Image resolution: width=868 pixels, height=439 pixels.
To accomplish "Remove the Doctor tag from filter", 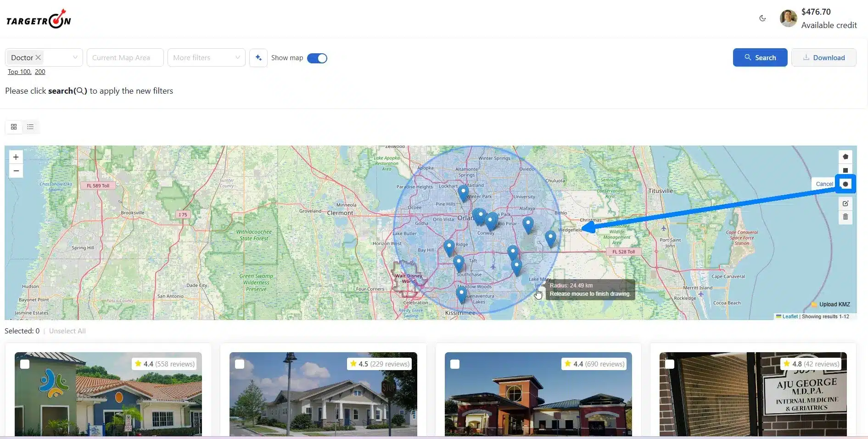I will point(39,57).
